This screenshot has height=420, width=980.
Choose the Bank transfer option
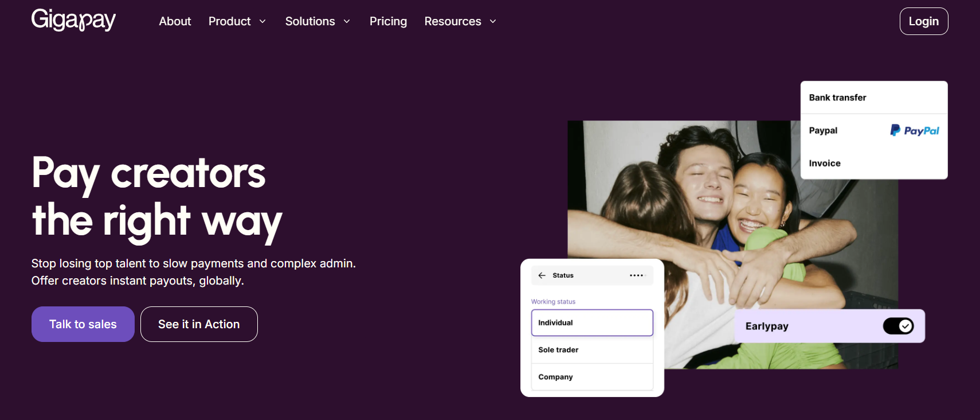[874, 98]
